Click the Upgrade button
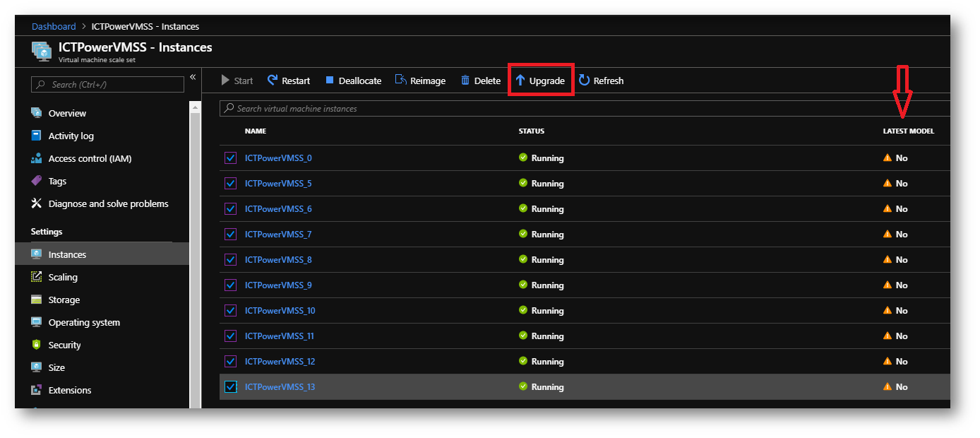 tap(540, 81)
